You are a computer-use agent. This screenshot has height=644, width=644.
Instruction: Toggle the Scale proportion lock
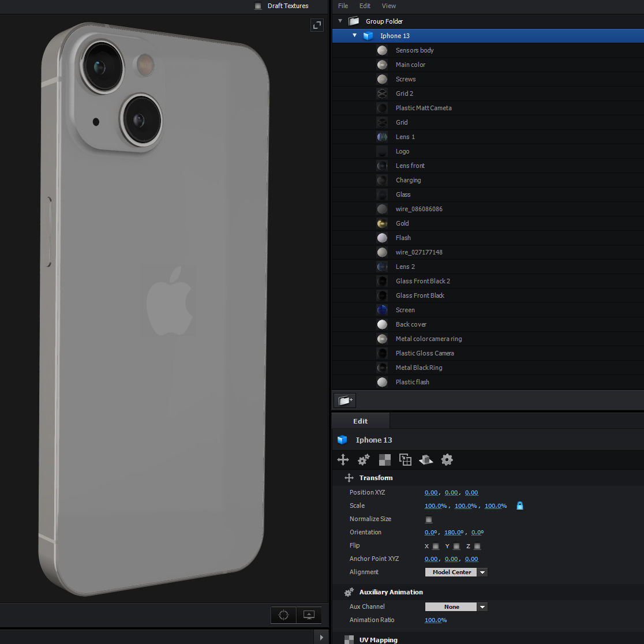point(519,506)
